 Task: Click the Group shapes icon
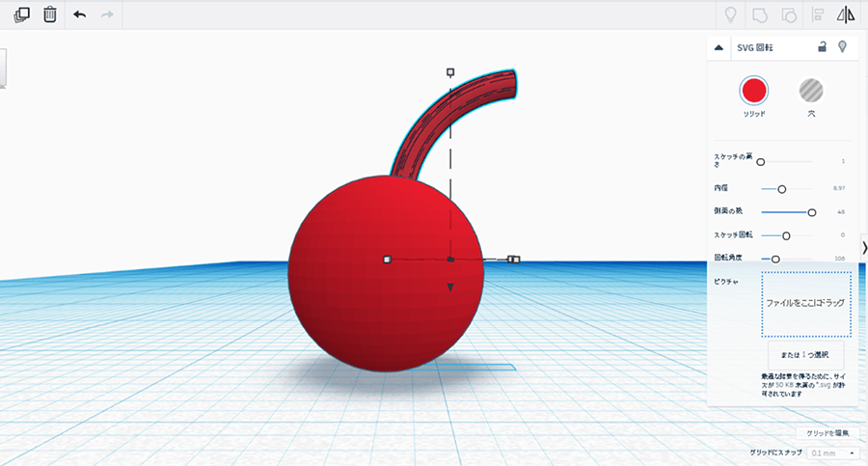(x=760, y=15)
